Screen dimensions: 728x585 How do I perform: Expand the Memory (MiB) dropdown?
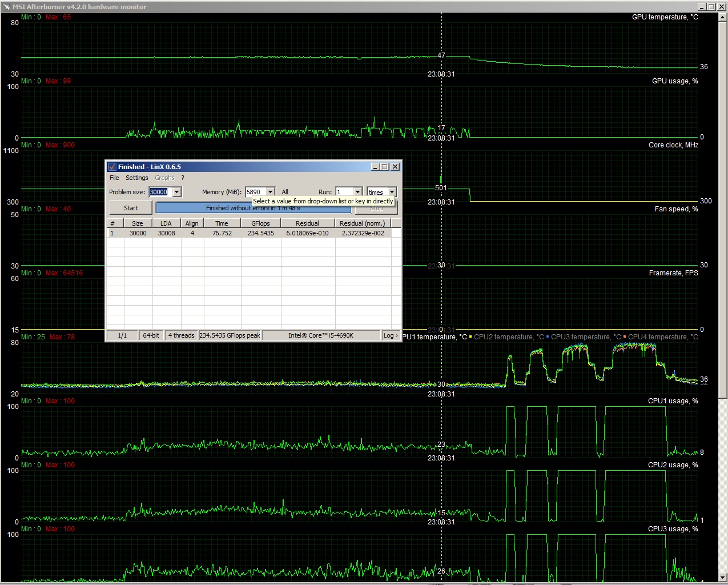(270, 192)
